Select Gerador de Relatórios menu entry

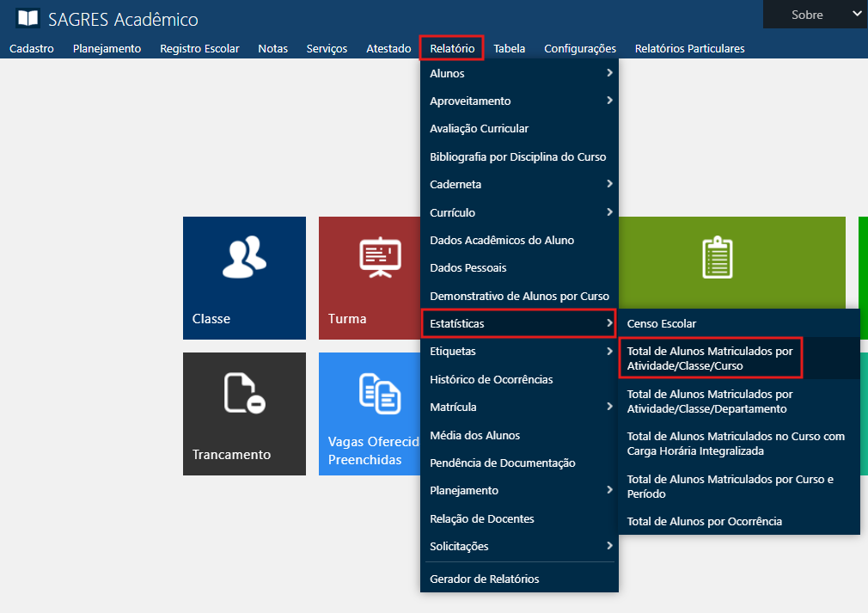[x=485, y=579]
